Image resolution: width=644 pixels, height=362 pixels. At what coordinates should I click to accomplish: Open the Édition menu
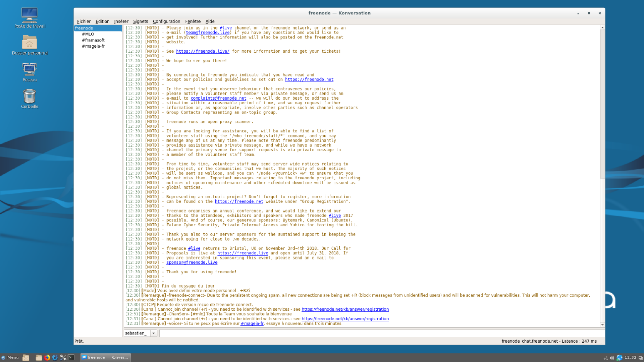click(102, 21)
